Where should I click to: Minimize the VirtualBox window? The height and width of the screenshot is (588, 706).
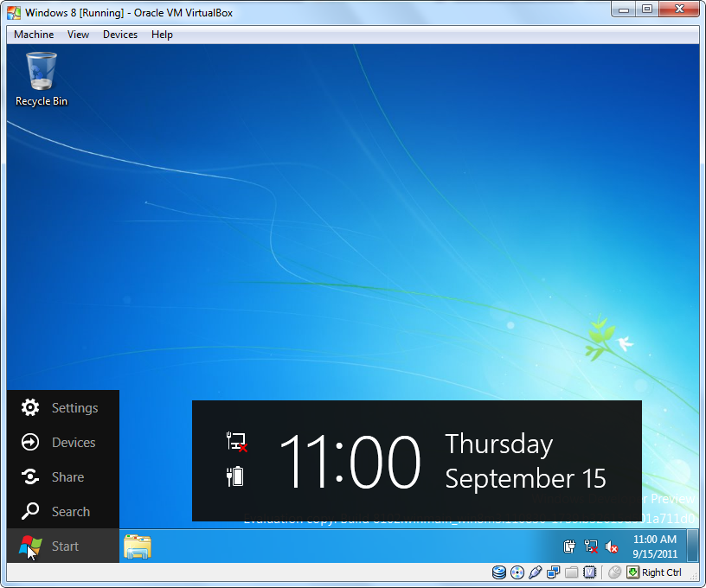click(624, 10)
